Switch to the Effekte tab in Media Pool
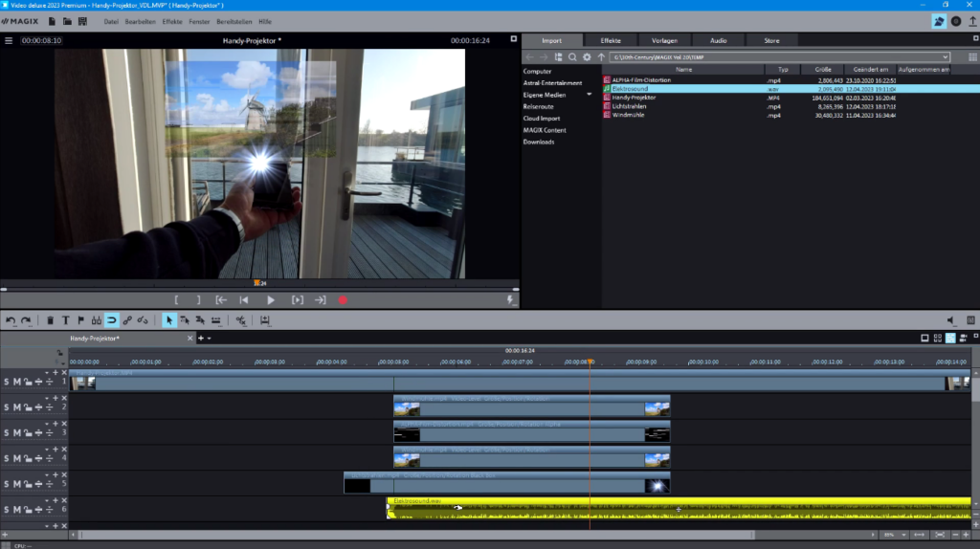This screenshot has width=980, height=549. point(611,40)
